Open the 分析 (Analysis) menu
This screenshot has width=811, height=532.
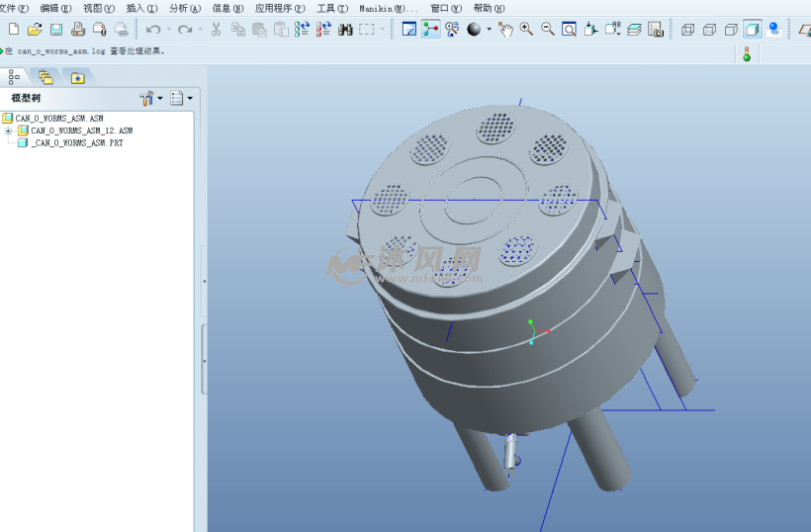point(184,8)
